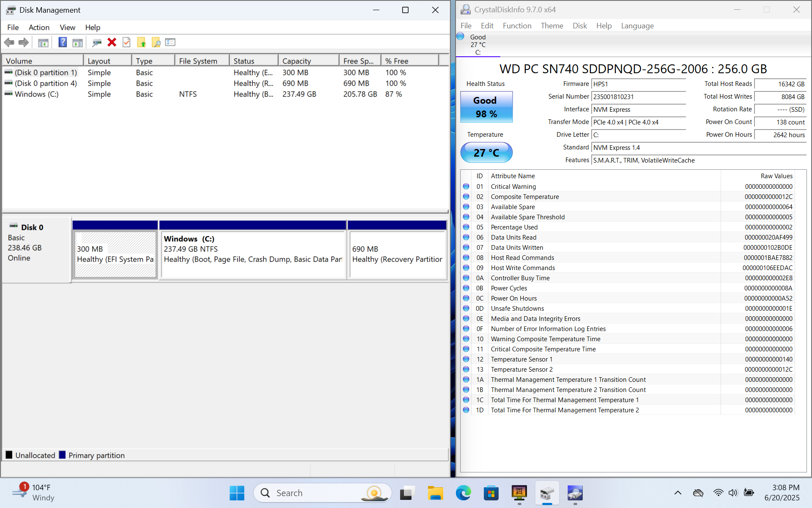Click the Serial Number field 235001810231
812x508 pixels.
coord(638,97)
